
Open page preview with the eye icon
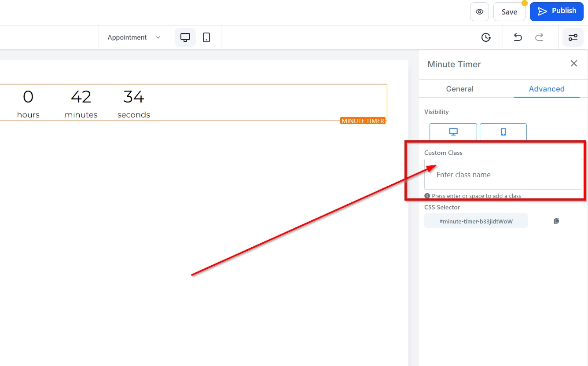tap(479, 12)
